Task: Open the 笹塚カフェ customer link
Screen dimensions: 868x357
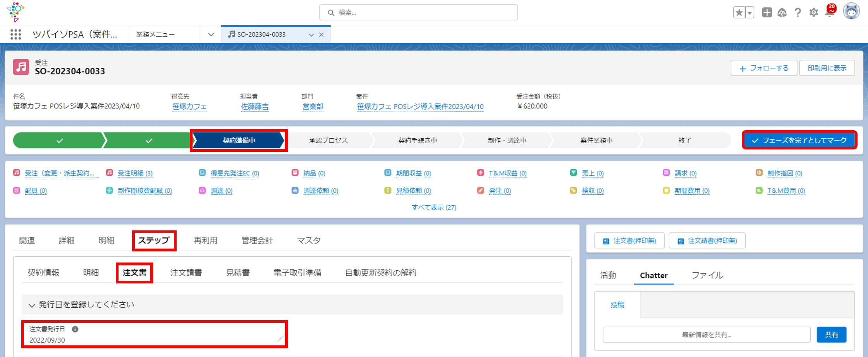Action: coord(189,106)
